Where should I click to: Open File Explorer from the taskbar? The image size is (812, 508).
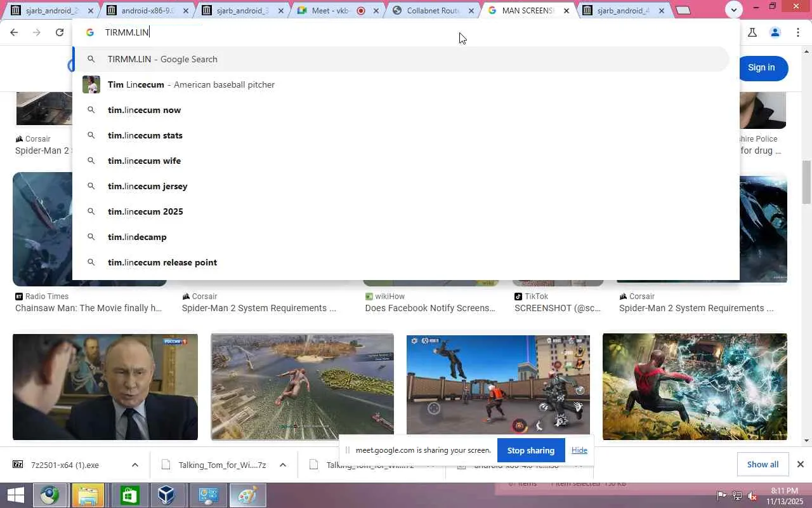(88, 495)
